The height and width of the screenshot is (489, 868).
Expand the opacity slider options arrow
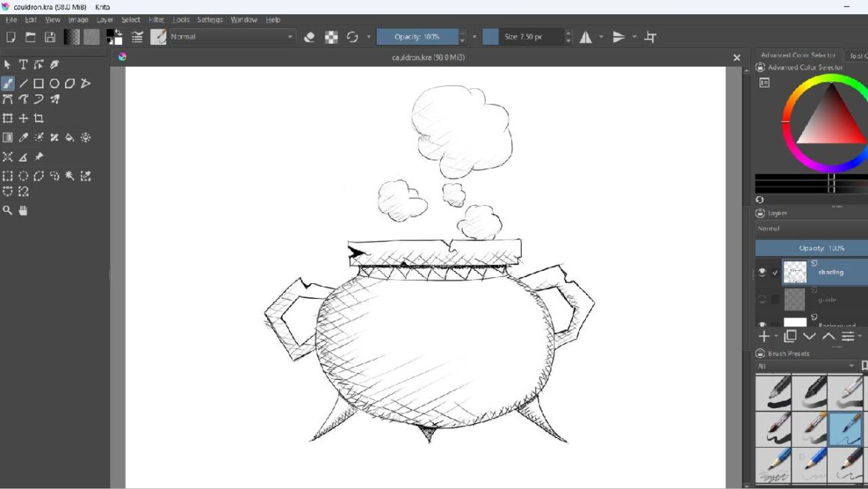pos(474,37)
